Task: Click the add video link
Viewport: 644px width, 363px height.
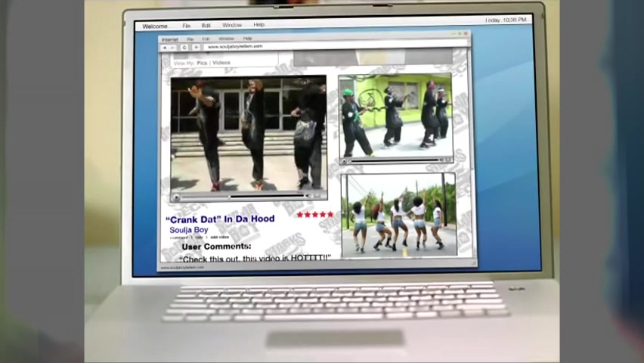Action: click(220, 237)
